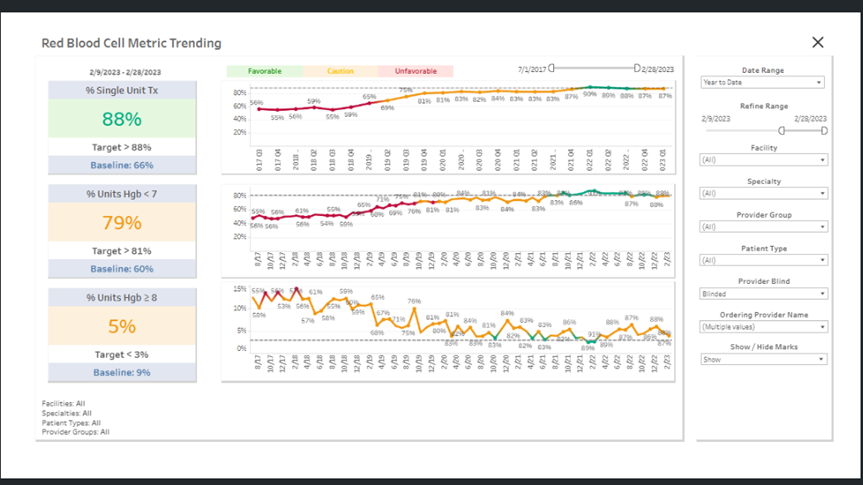
Task: Change the Provider Blind dropdown setting
Action: 763,294
